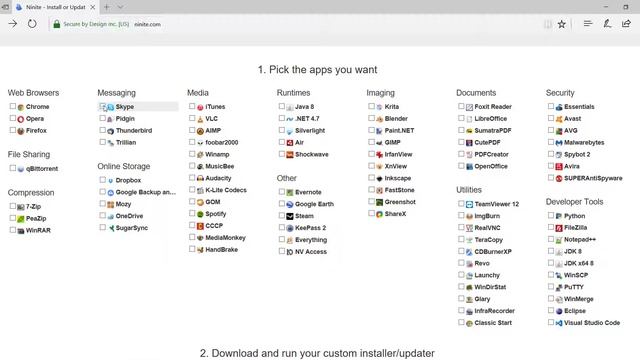Image resolution: width=640 pixels, height=360 pixels.
Task: Click the Visual Studio Code icon
Action: [559, 323]
